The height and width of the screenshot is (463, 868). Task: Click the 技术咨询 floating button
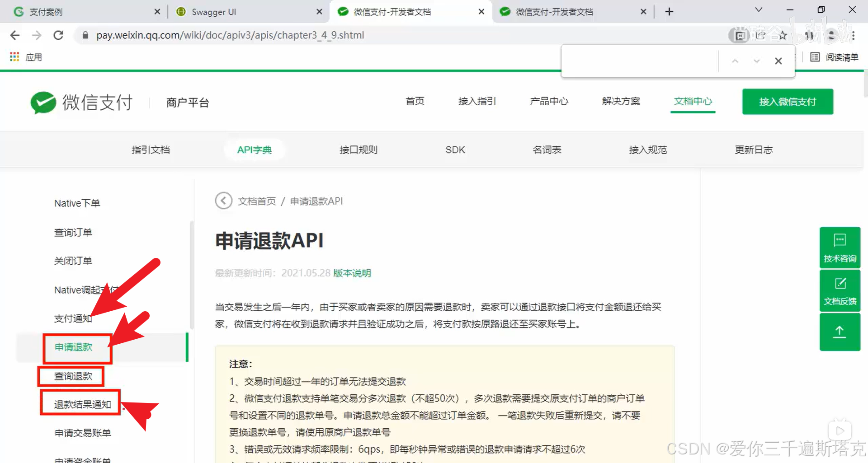pos(840,248)
